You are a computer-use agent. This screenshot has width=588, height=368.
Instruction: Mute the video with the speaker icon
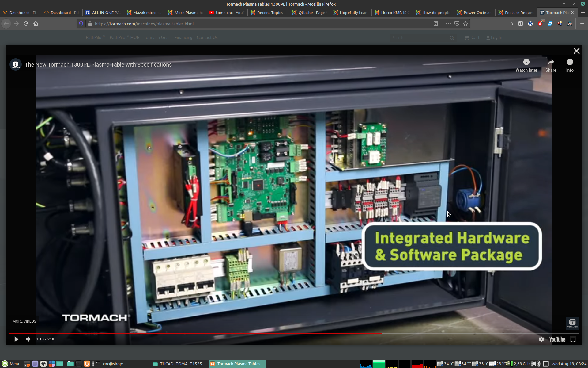28,339
